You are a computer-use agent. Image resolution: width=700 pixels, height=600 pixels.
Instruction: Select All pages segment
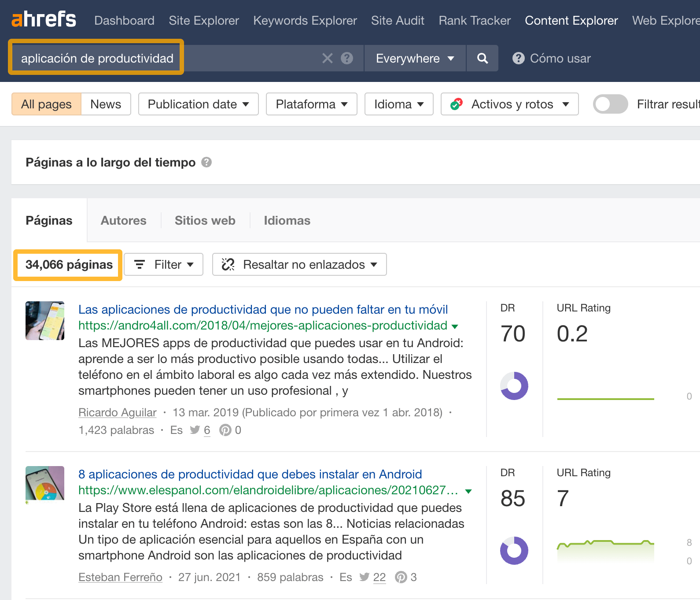[46, 104]
